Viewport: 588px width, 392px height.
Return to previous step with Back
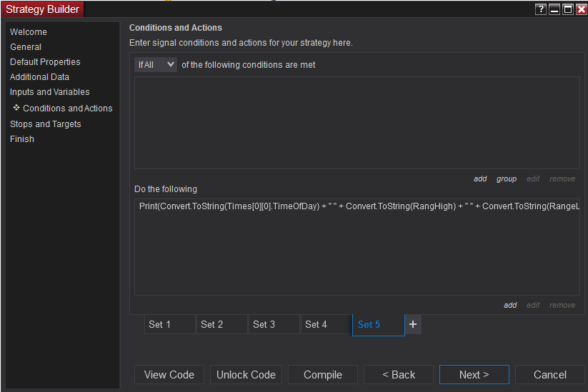point(399,375)
